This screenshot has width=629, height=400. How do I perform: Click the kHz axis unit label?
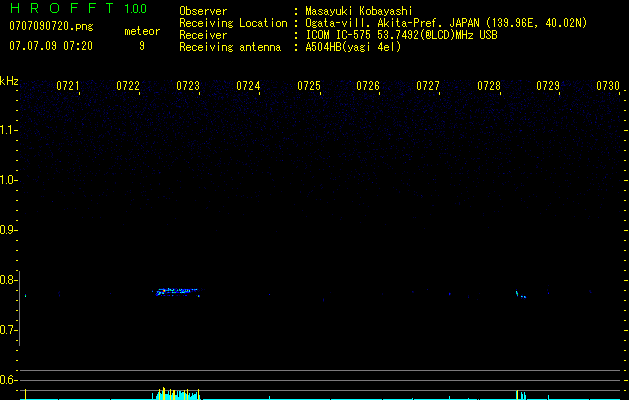point(9,81)
